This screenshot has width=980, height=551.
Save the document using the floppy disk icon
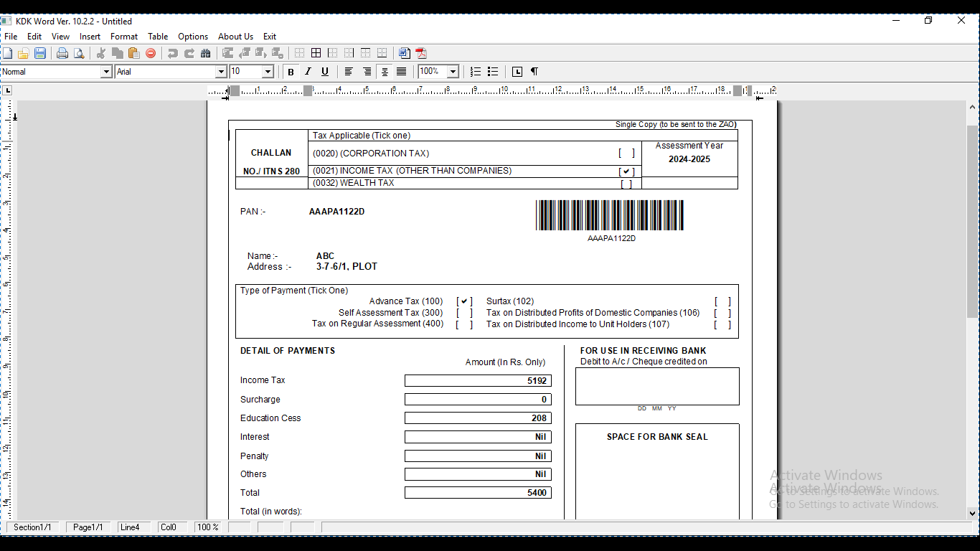tap(40, 53)
